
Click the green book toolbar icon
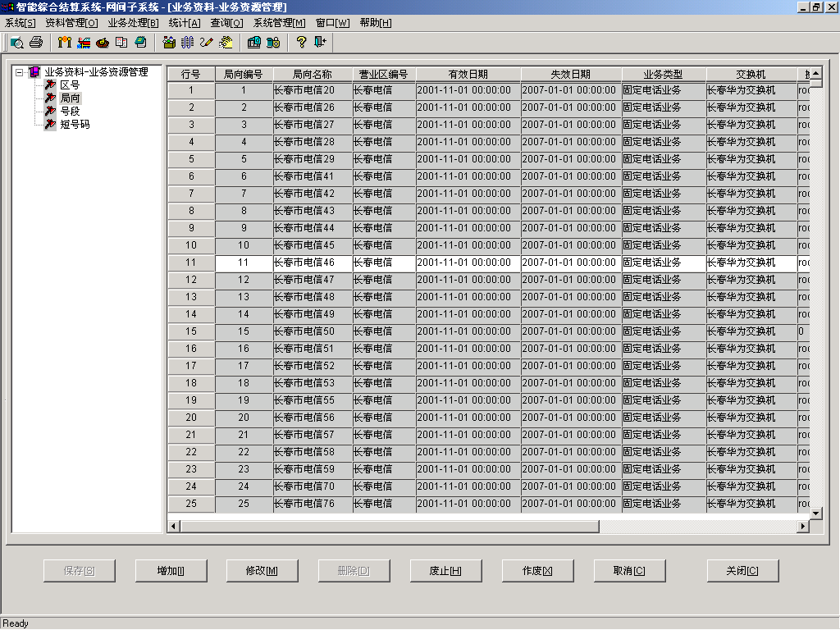pos(140,42)
